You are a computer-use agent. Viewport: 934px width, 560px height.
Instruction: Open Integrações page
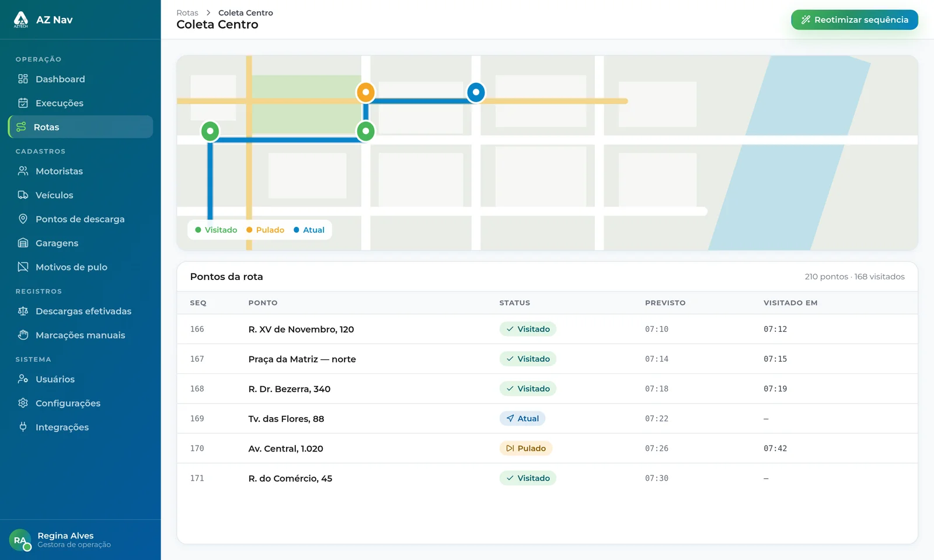tap(81, 426)
